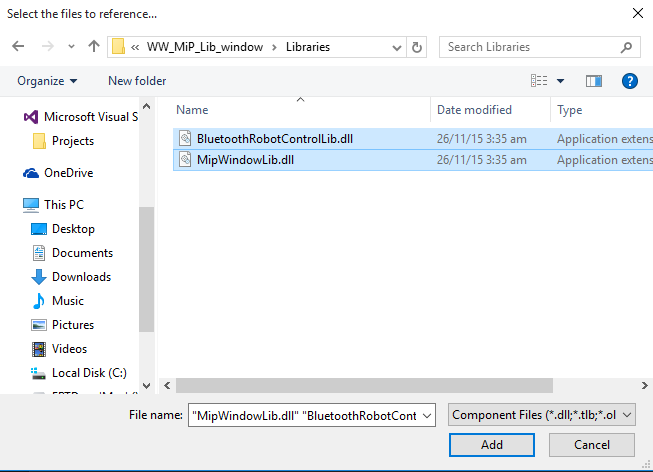
Task: Click the horizontal scrollbar thumb
Action: [364, 386]
